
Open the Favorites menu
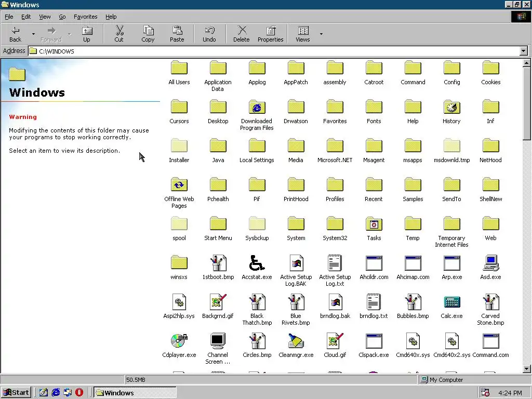click(x=86, y=17)
